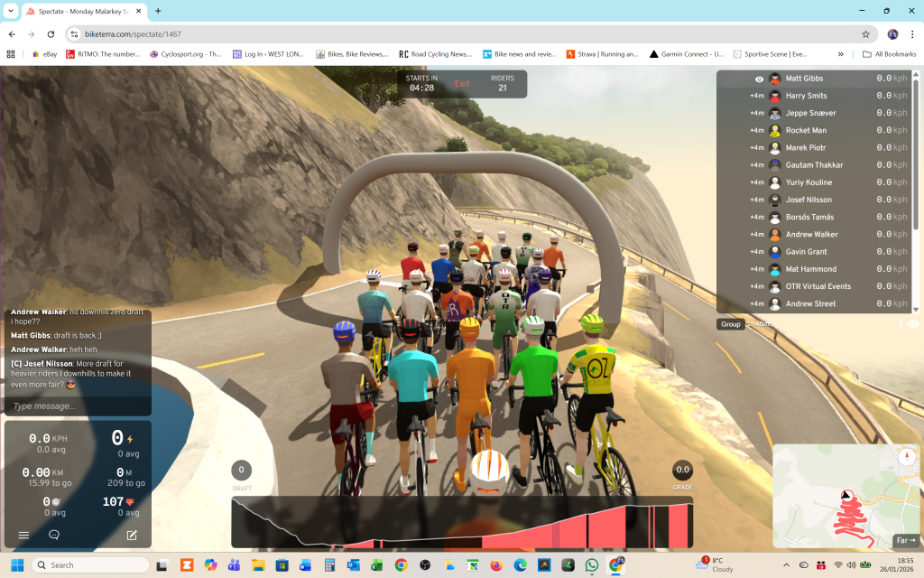Click the power lightning bolt icon
Image resolution: width=924 pixels, height=578 pixels.
point(130,439)
